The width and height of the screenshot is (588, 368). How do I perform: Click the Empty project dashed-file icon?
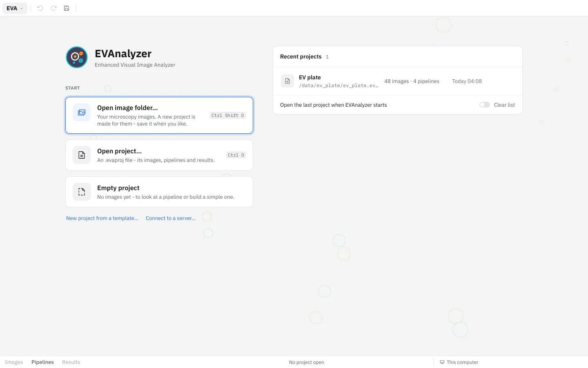[x=82, y=192]
